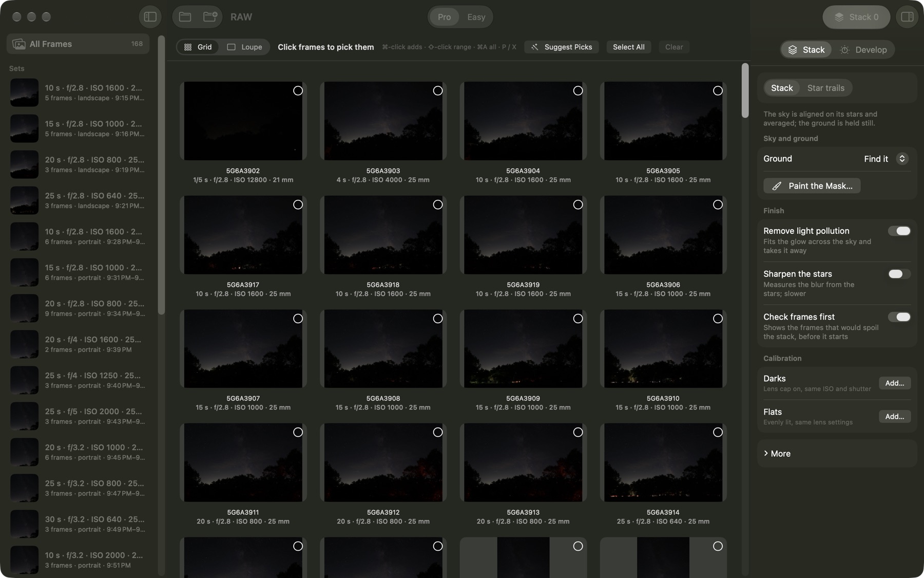Click the 5G6A3907 file name label

click(243, 399)
